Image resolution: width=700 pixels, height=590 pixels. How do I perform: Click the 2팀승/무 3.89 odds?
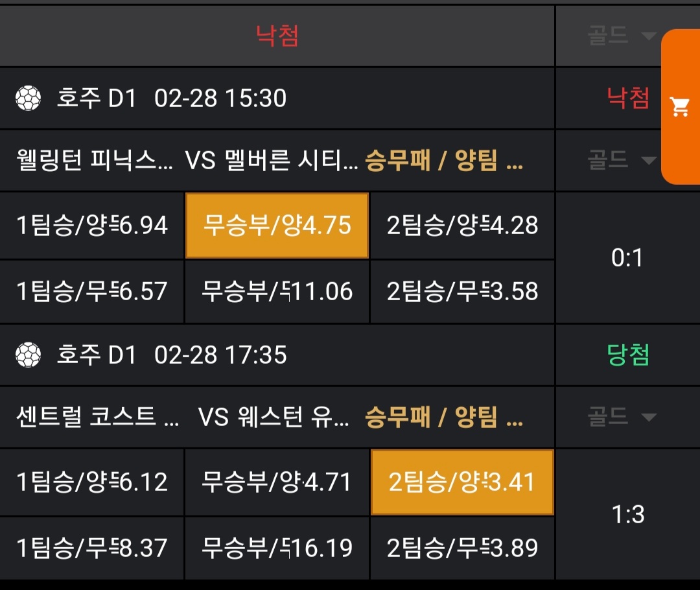pos(462,548)
